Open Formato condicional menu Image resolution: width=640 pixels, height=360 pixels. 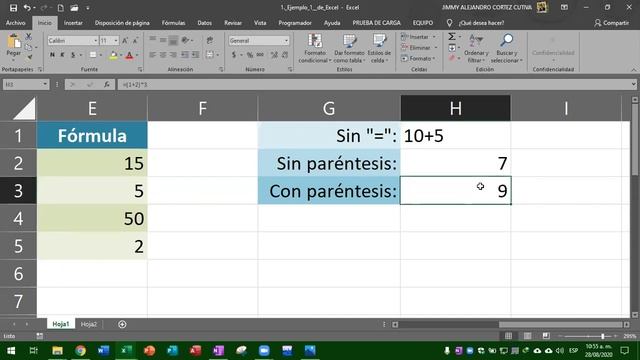point(315,49)
